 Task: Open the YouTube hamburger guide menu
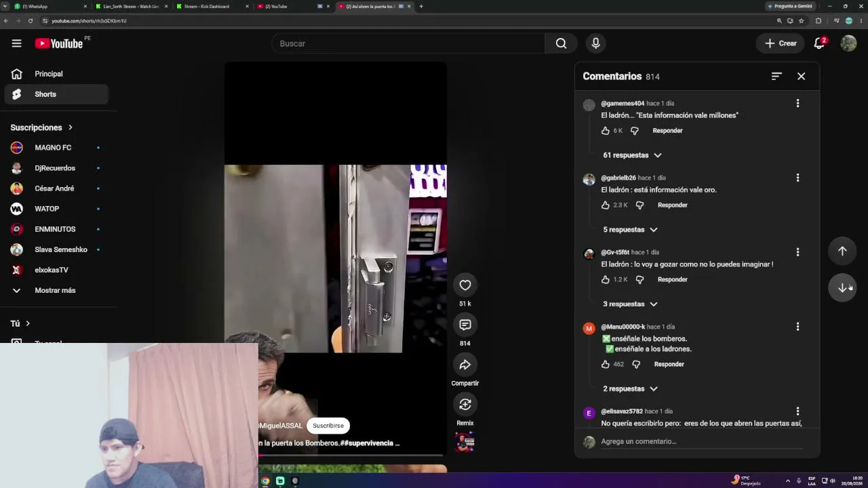tap(16, 43)
